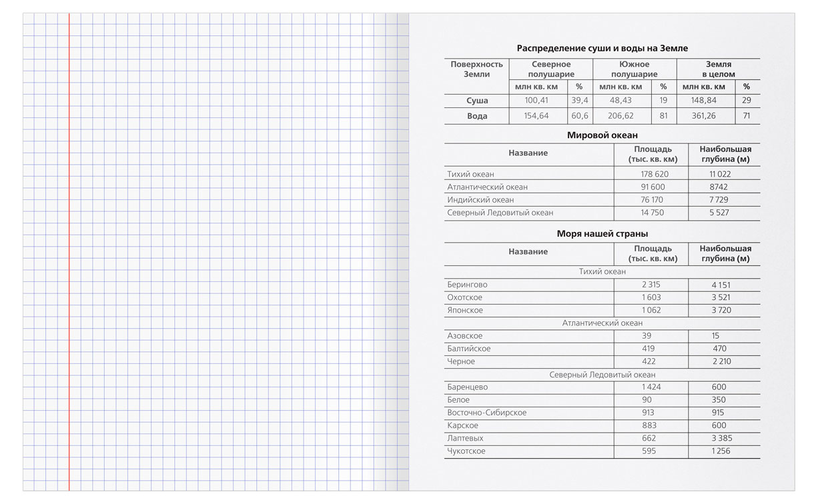The width and height of the screenshot is (818, 504).
Task: Click the "Чукотское" sea entry
Action: (466, 451)
